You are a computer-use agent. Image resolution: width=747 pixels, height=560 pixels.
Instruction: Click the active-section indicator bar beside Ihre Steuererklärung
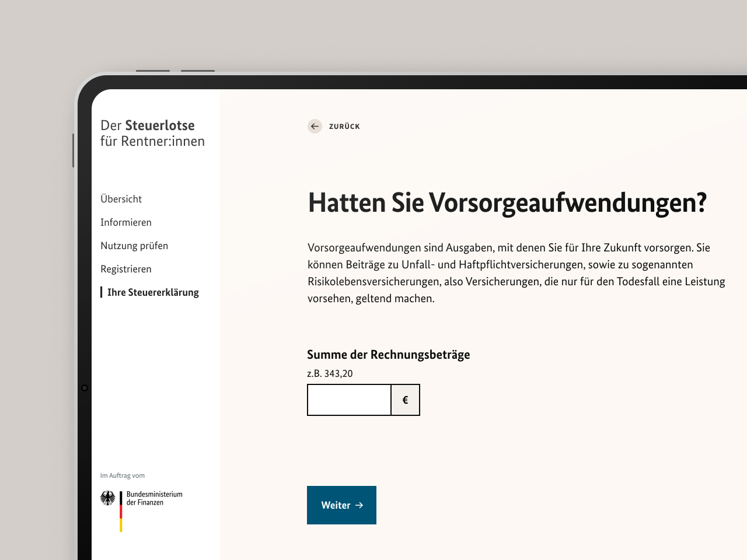pos(102,292)
